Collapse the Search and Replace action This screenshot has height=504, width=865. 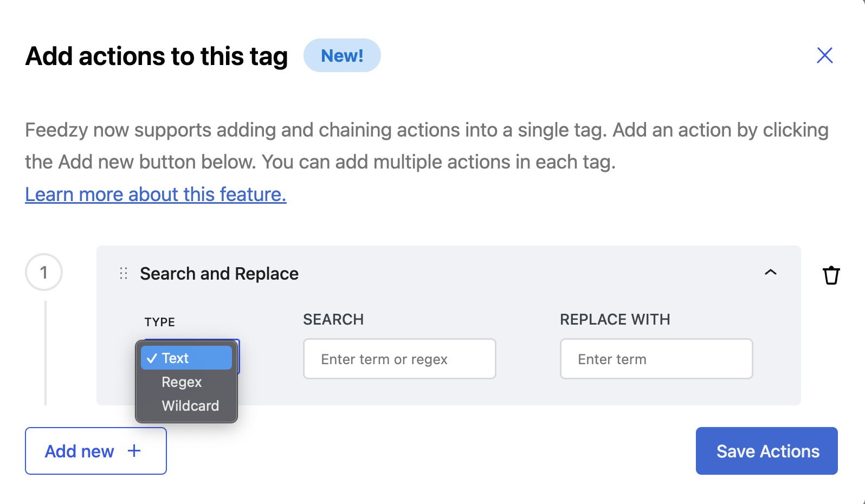point(771,273)
